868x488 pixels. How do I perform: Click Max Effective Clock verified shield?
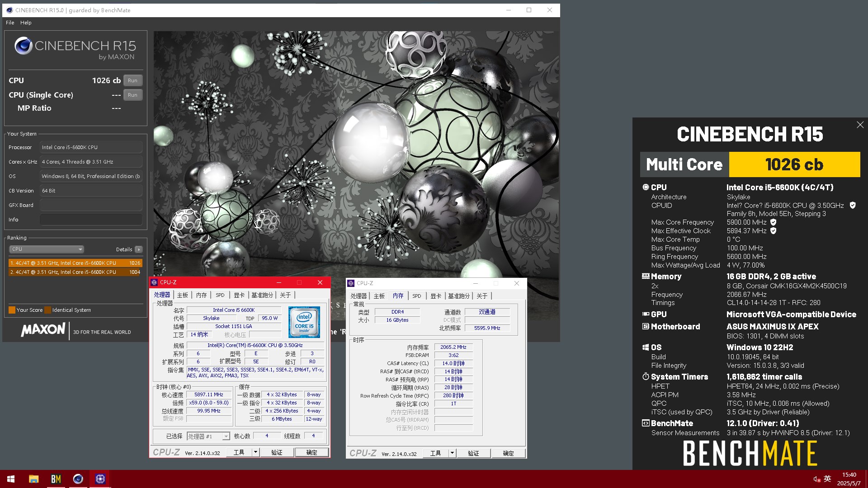pos(773,231)
